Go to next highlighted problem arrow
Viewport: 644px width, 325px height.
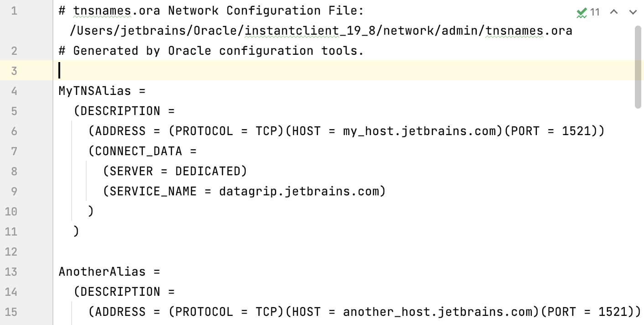633,12
